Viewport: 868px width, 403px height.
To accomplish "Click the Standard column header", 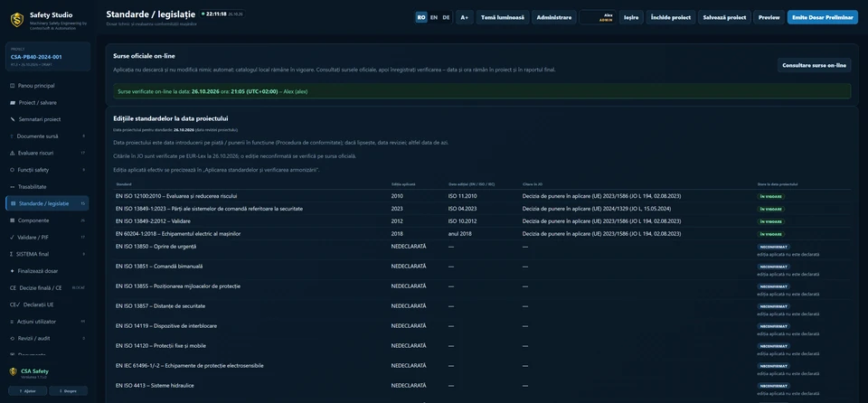I will click(124, 183).
